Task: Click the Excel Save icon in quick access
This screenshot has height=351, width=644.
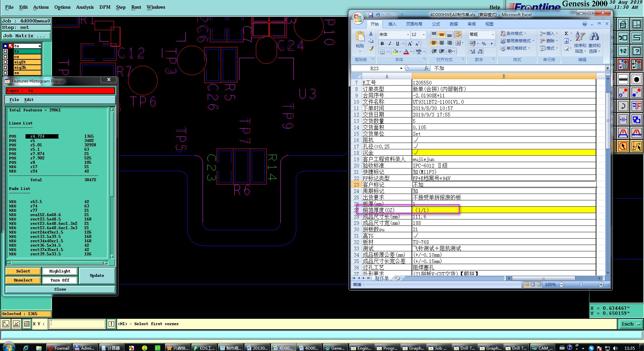Action: click(371, 15)
